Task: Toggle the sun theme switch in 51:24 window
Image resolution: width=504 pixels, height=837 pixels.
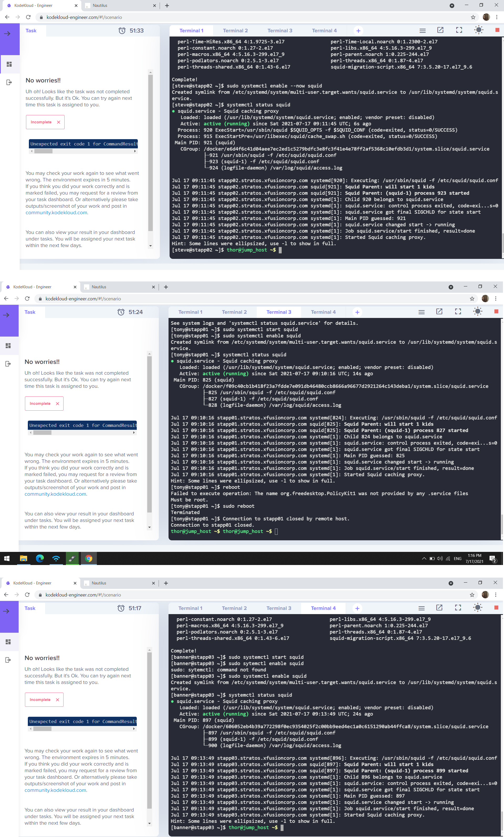Action: click(x=477, y=311)
